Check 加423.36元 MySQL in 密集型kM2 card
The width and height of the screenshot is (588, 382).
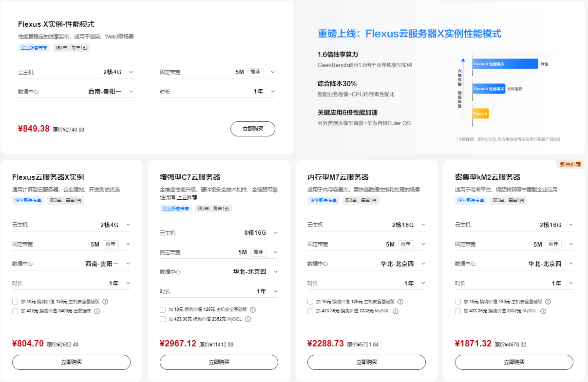click(x=458, y=311)
